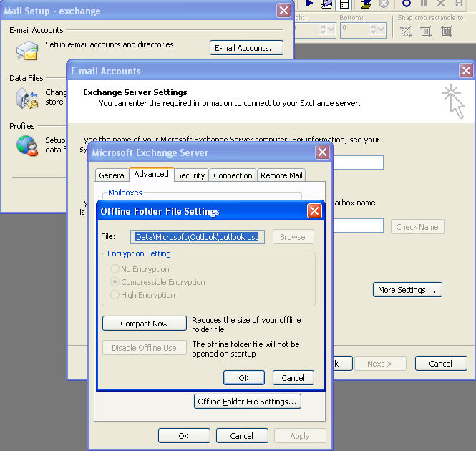This screenshot has width=476, height=451.
Task: Click the pause recording icon in toolbar
Action: [x=424, y=4]
